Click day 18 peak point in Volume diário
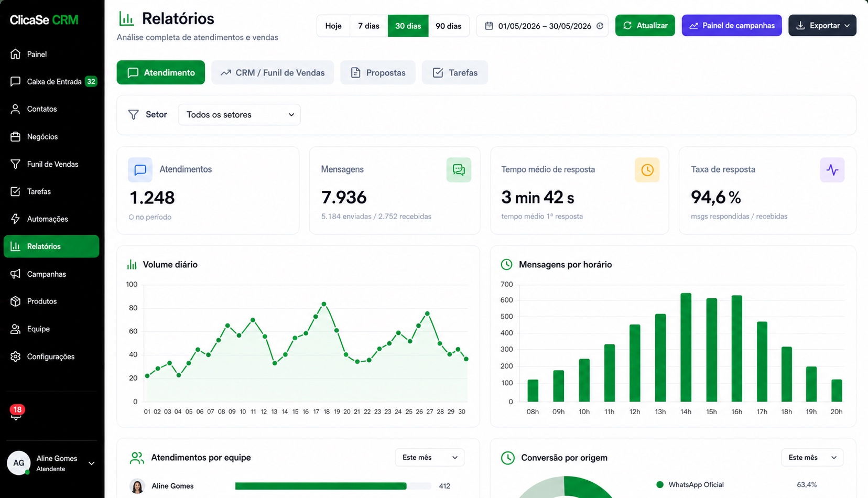 324,304
